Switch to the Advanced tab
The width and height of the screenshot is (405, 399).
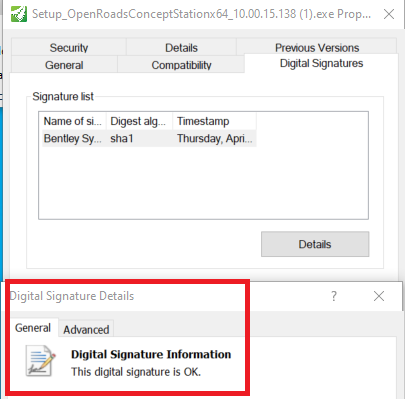(86, 329)
